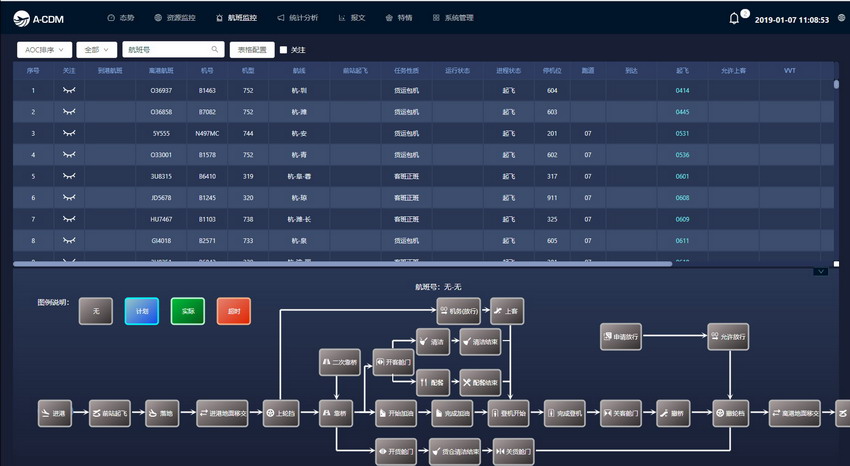Open the AOC排序 sort dropdown

(x=44, y=49)
